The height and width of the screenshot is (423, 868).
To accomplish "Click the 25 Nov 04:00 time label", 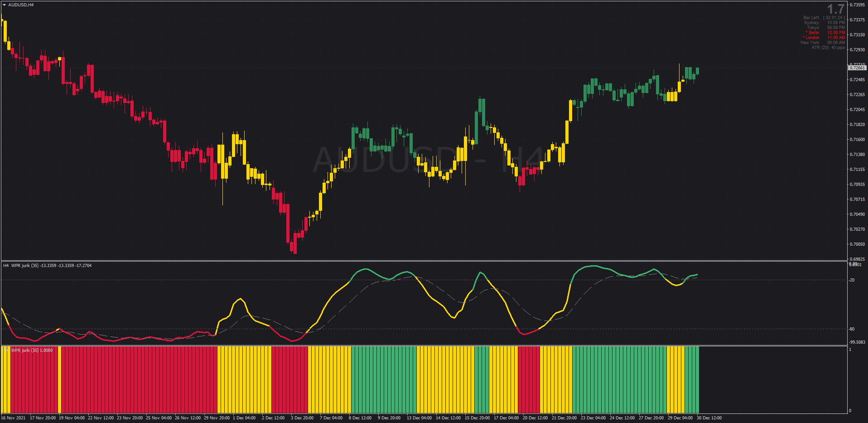I will pyautogui.click(x=159, y=418).
